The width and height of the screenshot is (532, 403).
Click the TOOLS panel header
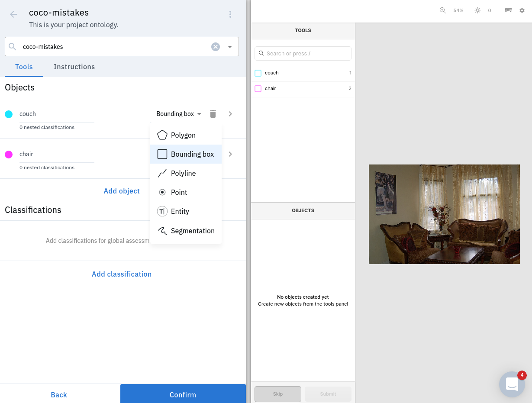coord(303,30)
